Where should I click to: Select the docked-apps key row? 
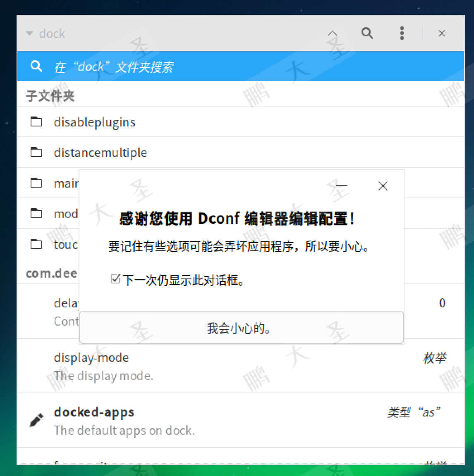tap(241, 421)
